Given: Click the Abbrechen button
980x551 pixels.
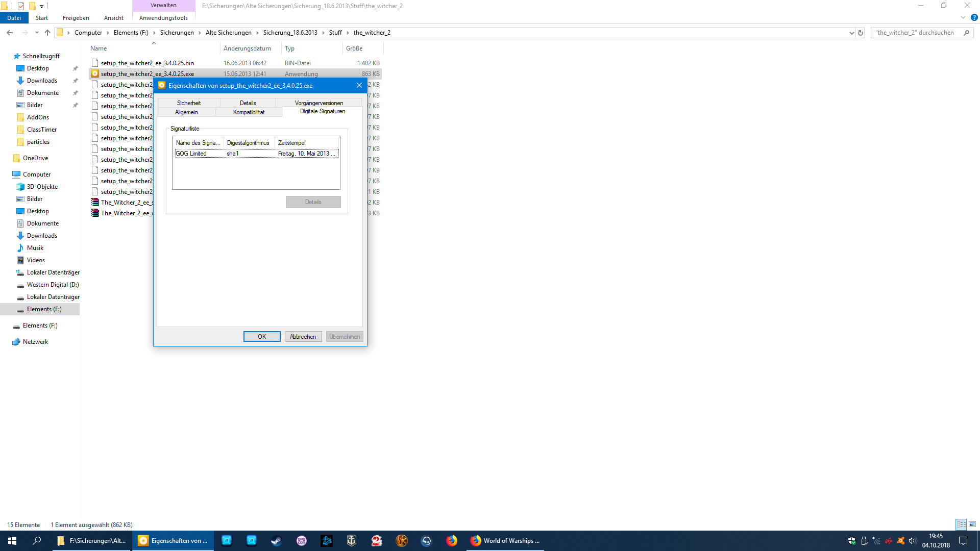Looking at the screenshot, I should point(303,337).
